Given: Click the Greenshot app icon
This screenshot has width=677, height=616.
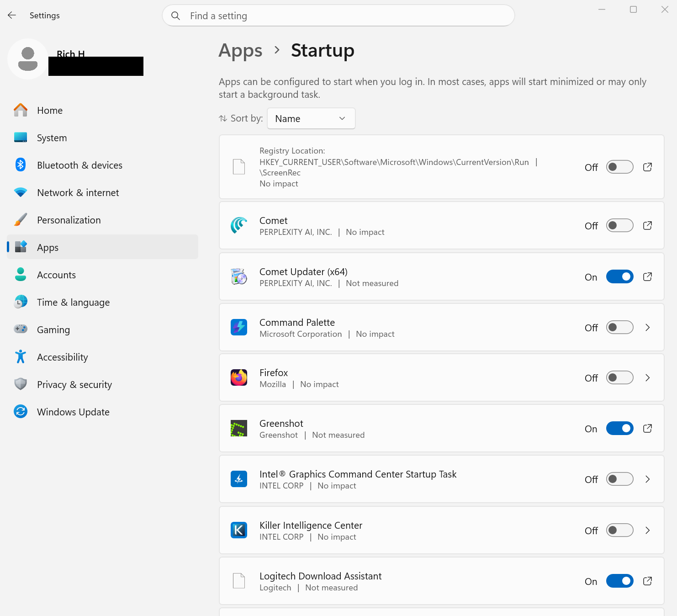Looking at the screenshot, I should [239, 428].
